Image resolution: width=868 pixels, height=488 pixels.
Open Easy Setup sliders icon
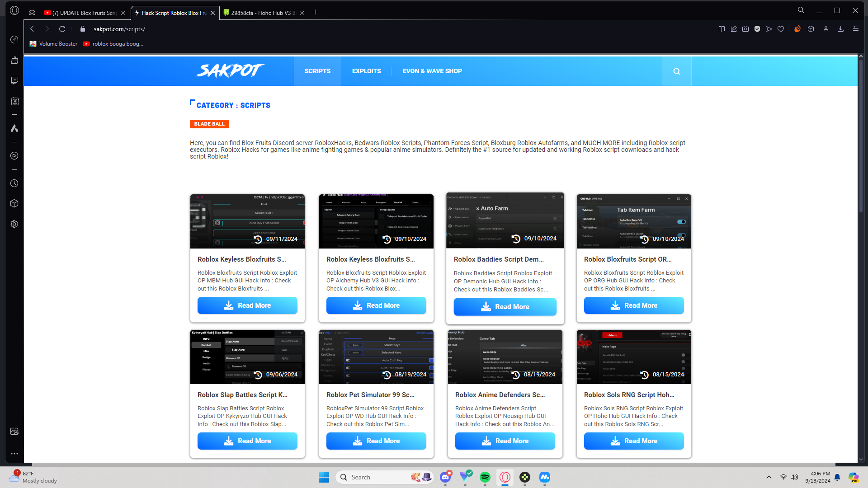pyautogui.click(x=856, y=29)
